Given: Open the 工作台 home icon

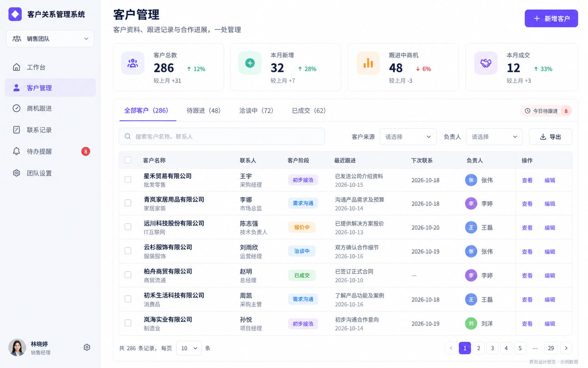Looking at the screenshot, I should coord(16,67).
